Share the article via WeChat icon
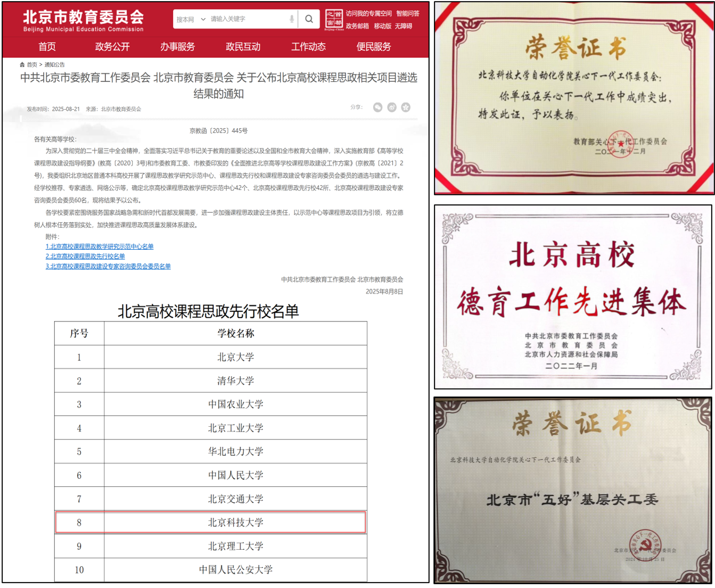The image size is (715, 588). point(378,107)
